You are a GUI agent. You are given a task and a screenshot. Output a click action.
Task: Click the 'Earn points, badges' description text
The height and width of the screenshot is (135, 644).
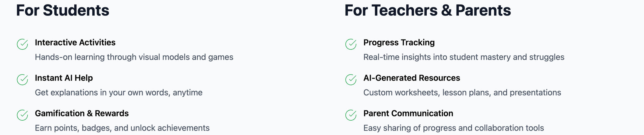[x=122, y=128]
